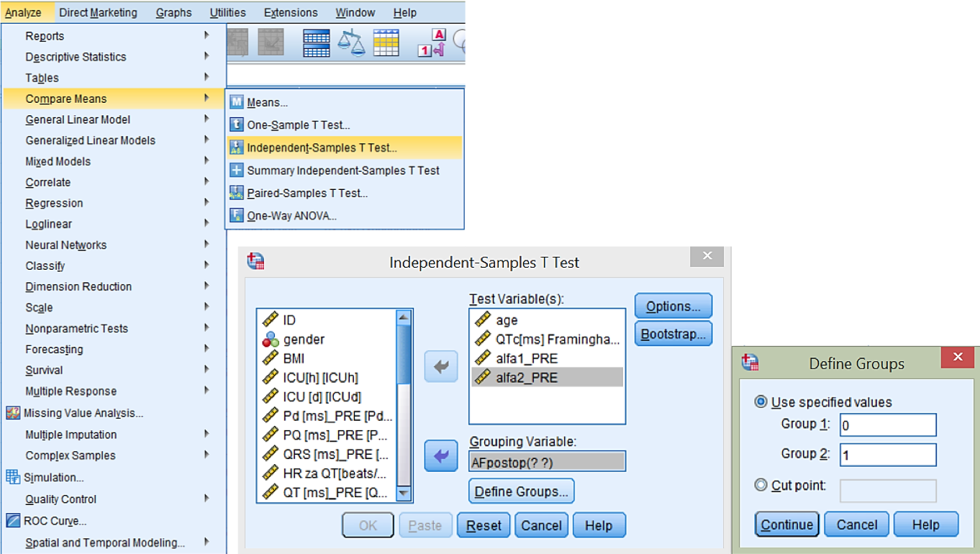Select the Use specified values radio button

[x=761, y=402]
